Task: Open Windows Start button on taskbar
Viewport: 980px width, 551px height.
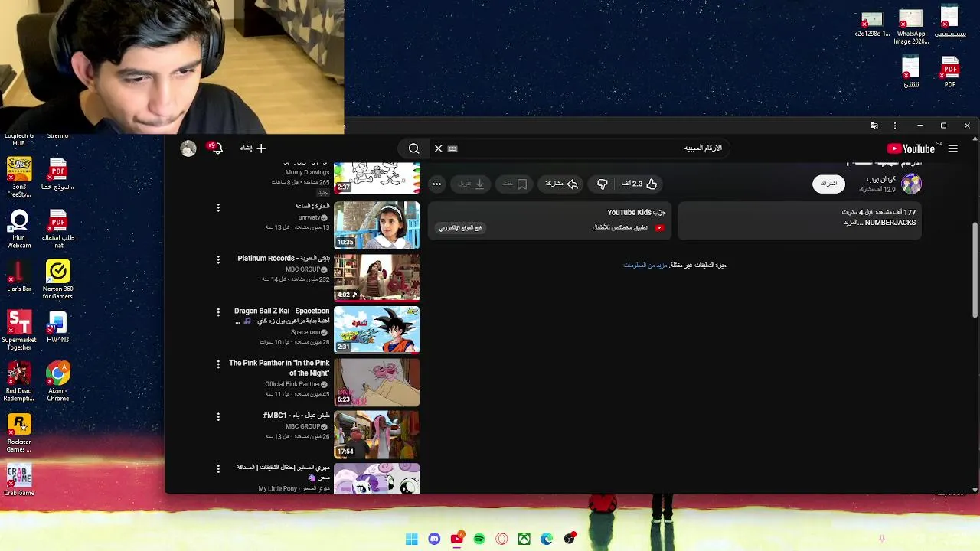Action: point(412,539)
